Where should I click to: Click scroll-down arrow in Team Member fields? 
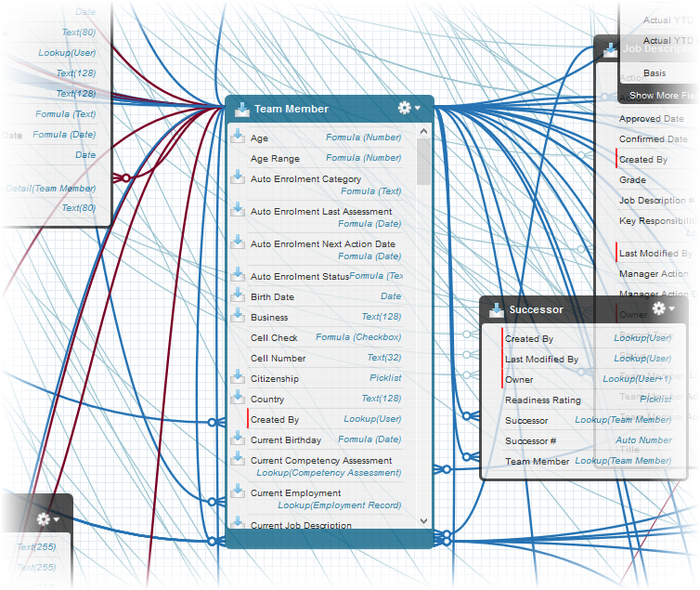coord(424,522)
